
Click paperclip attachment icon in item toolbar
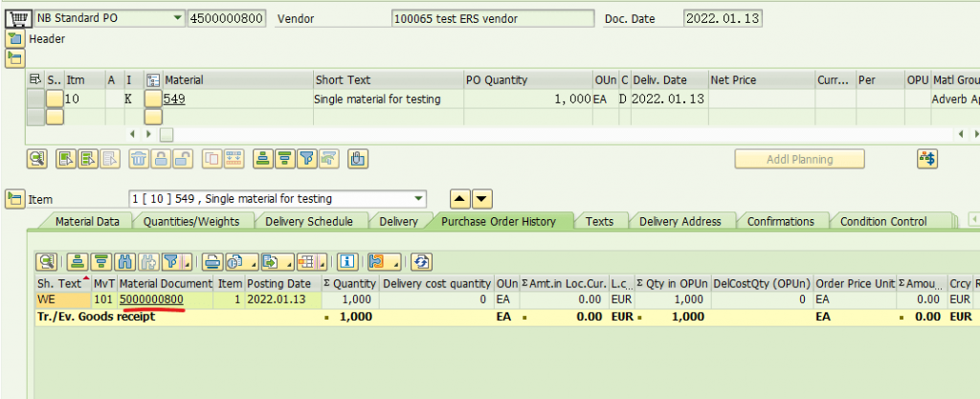tap(358, 159)
